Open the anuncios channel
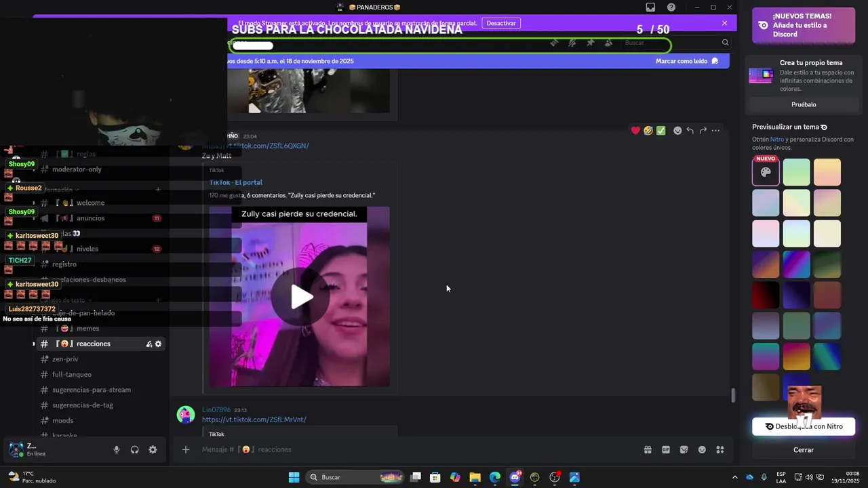Image resolution: width=868 pixels, height=488 pixels. coord(90,218)
